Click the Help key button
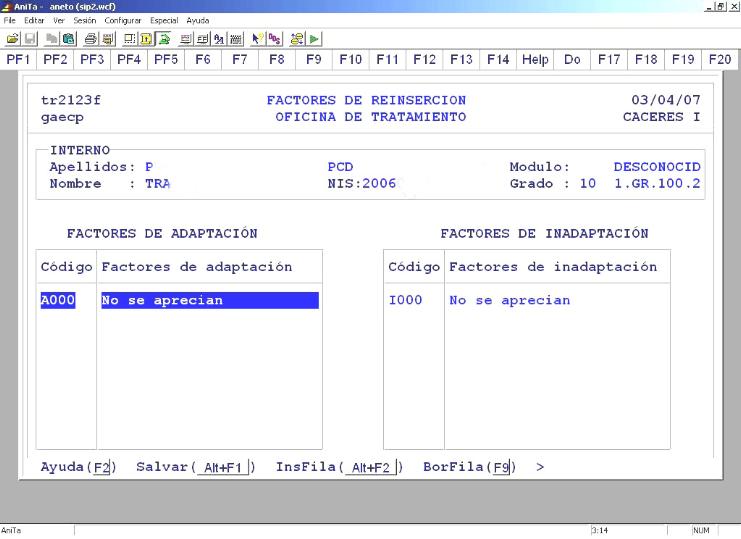 pyautogui.click(x=534, y=60)
